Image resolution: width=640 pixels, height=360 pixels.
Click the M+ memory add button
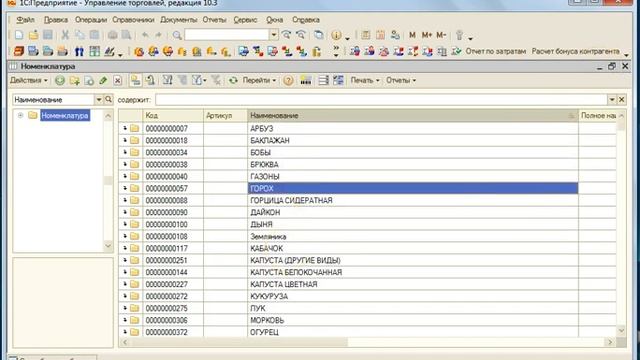pos(427,35)
